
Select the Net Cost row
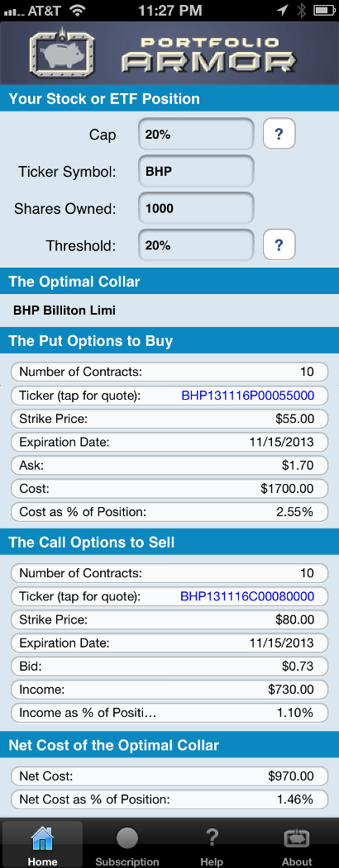(x=169, y=776)
